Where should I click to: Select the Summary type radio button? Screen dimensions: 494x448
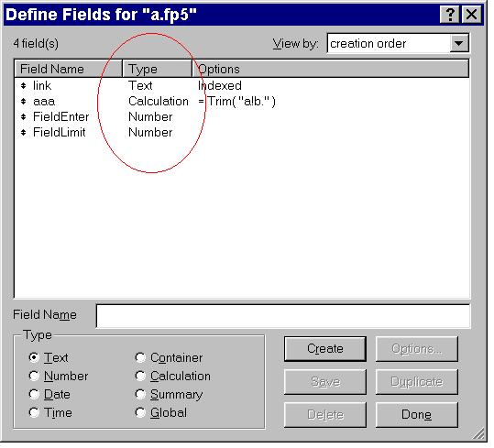(140, 394)
